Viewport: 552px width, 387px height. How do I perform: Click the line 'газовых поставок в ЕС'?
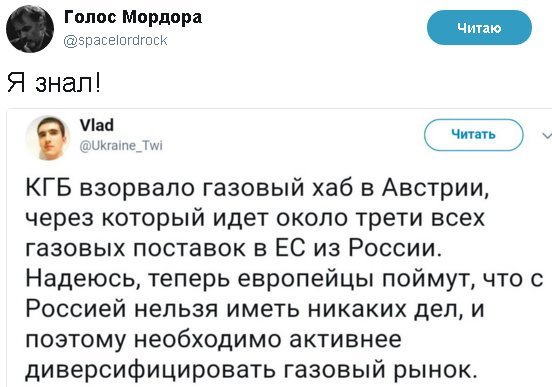point(234,248)
